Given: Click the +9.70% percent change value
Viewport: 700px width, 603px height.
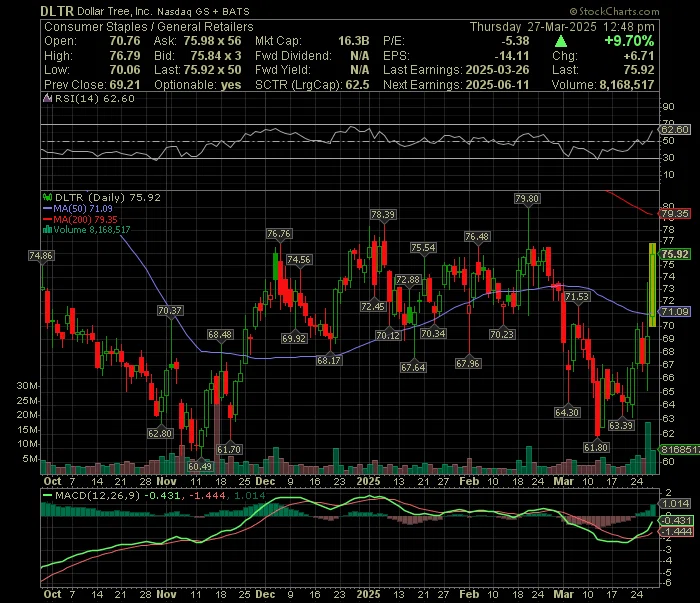Looking at the screenshot, I should coord(629,41).
